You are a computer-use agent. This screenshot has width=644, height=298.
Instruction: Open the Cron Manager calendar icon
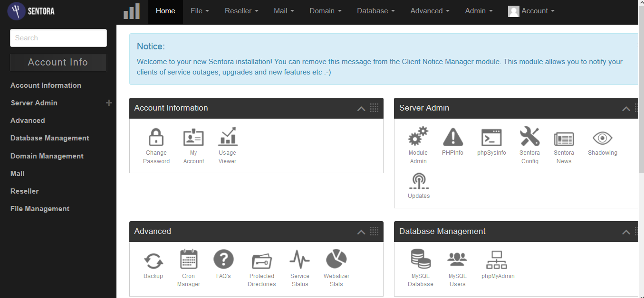(x=189, y=260)
